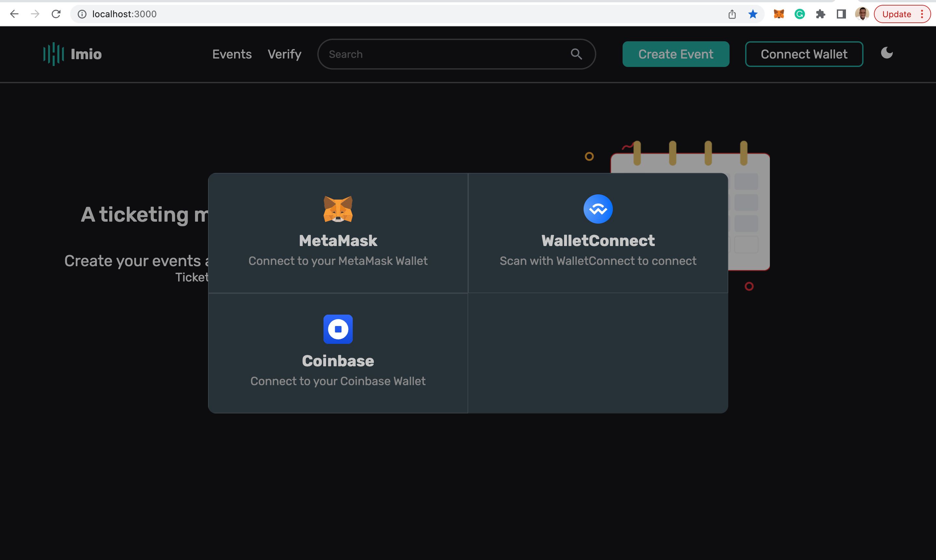Toggle dark mode with moon icon
The image size is (936, 560).
[887, 53]
